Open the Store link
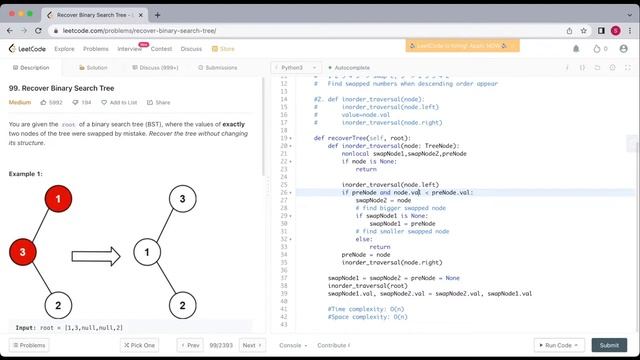This screenshot has height=360, width=640. (x=223, y=49)
